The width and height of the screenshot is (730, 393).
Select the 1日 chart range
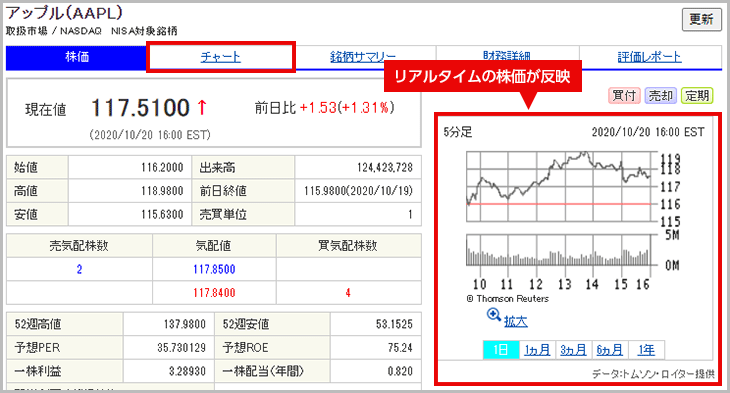coord(501,350)
